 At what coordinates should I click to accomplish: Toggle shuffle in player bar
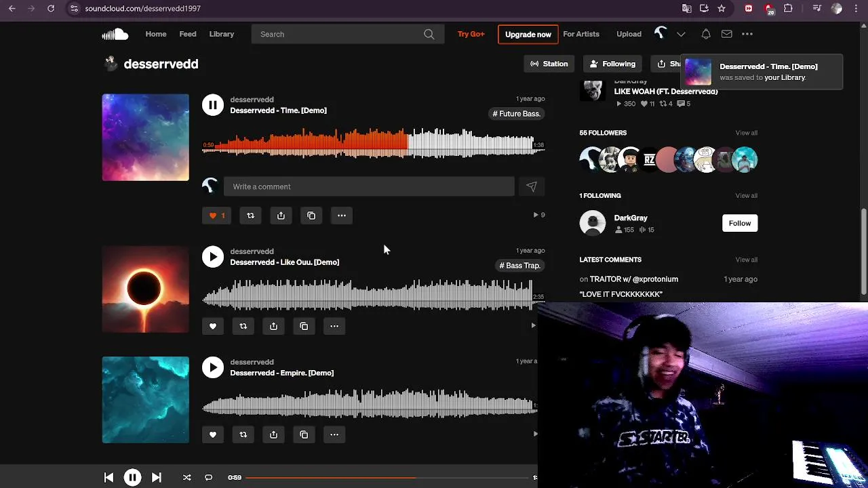(x=186, y=478)
